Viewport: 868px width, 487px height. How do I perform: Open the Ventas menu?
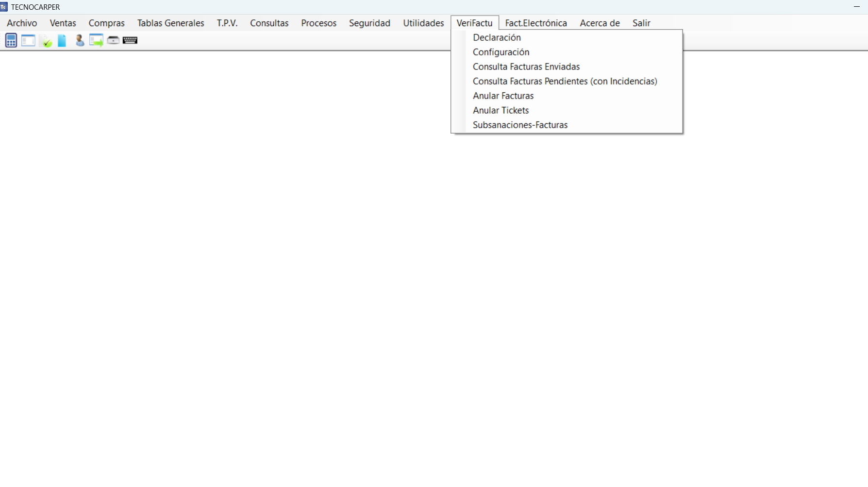coord(63,23)
